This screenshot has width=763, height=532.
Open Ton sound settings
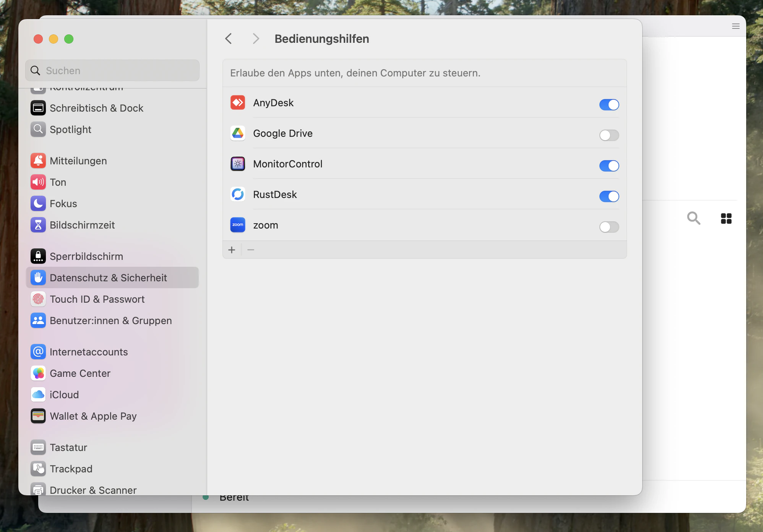coord(112,182)
